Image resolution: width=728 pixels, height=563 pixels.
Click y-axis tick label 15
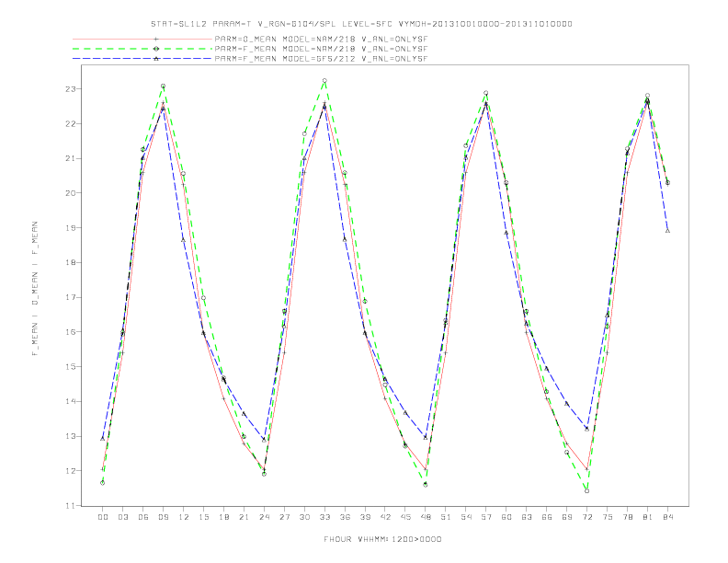[70, 366]
